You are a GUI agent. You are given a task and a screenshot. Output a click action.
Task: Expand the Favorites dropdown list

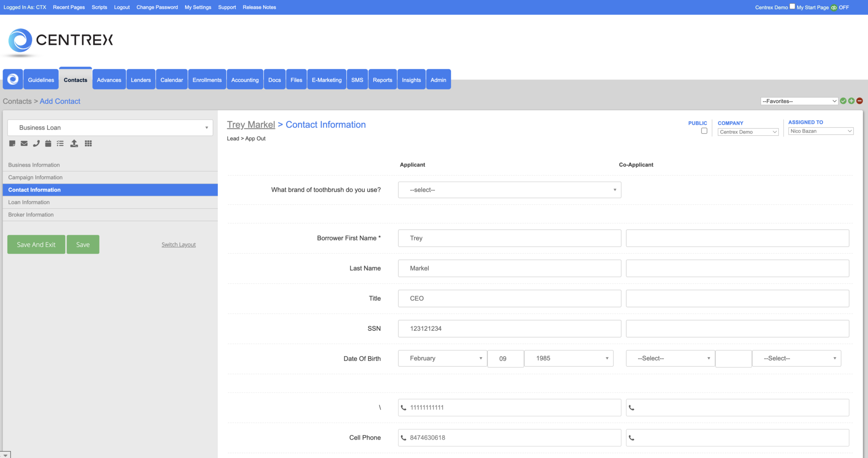(x=798, y=101)
